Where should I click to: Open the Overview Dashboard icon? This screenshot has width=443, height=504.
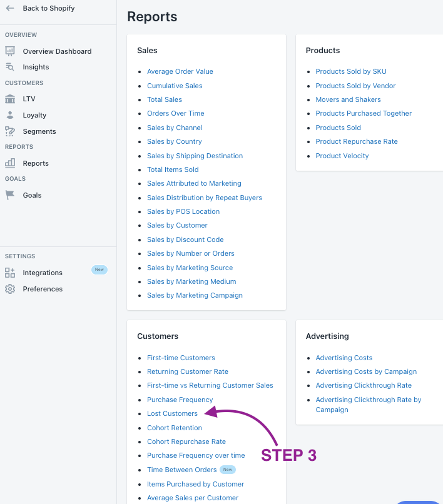point(10,51)
